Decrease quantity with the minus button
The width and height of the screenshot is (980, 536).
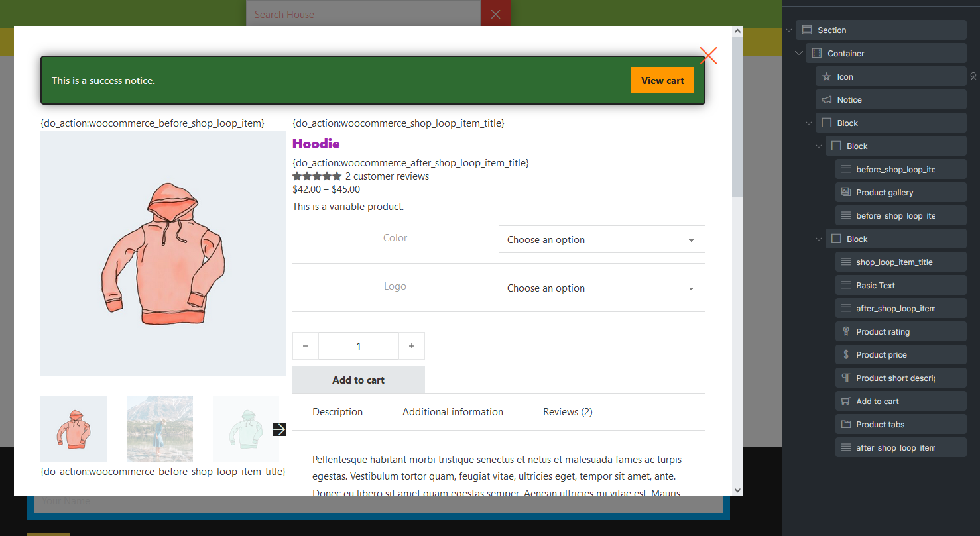(306, 346)
